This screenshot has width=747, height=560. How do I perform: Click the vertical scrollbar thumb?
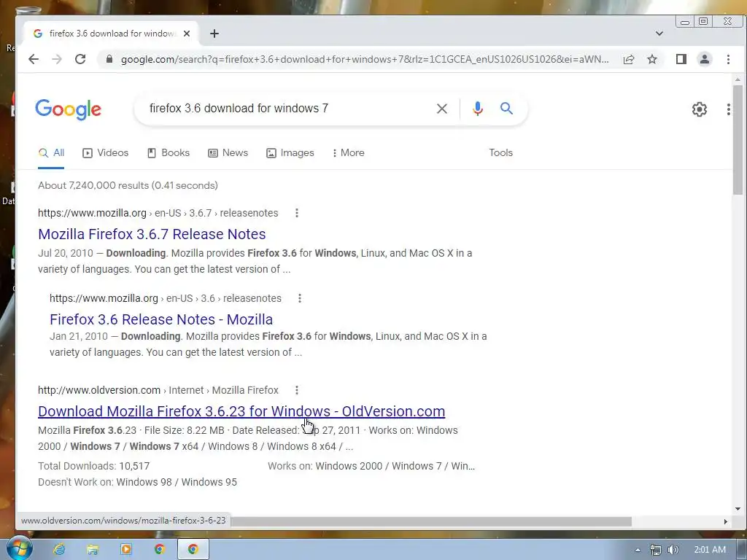[738, 139]
